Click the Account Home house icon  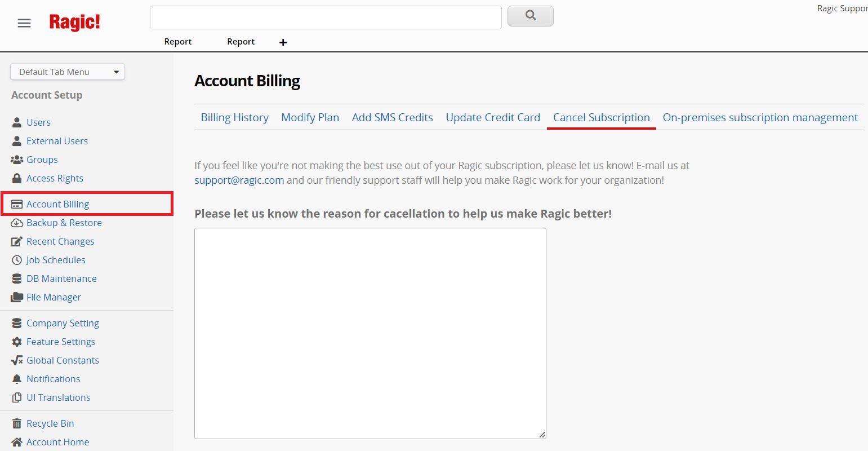tap(17, 442)
